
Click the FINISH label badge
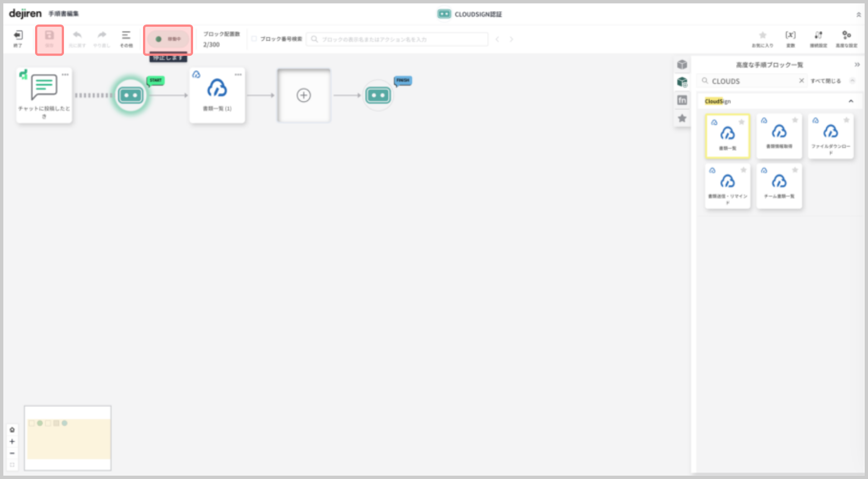pyautogui.click(x=403, y=81)
